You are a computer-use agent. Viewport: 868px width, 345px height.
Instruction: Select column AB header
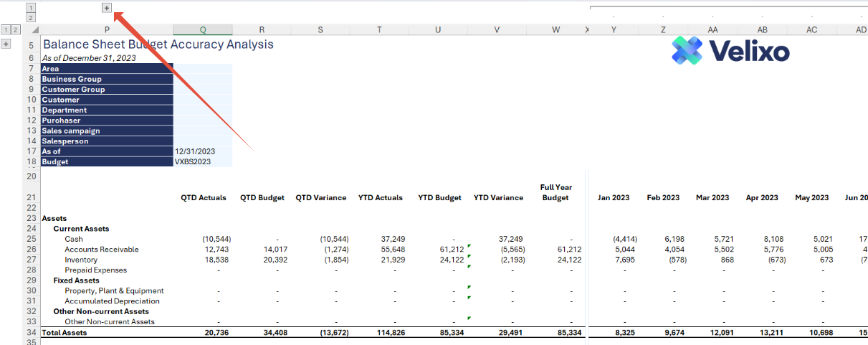tap(762, 29)
